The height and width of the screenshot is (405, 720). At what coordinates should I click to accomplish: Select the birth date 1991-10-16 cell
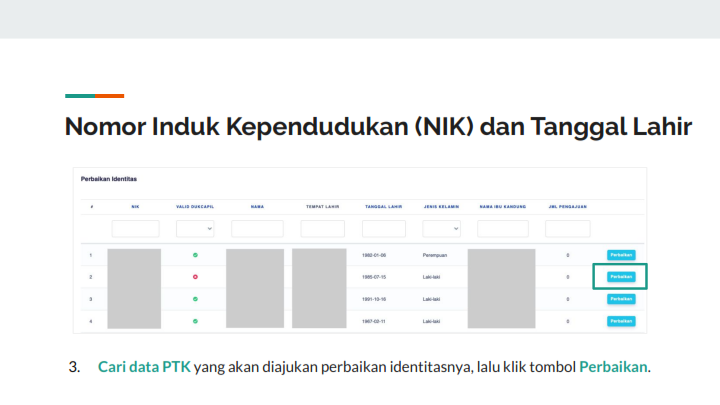coord(374,299)
